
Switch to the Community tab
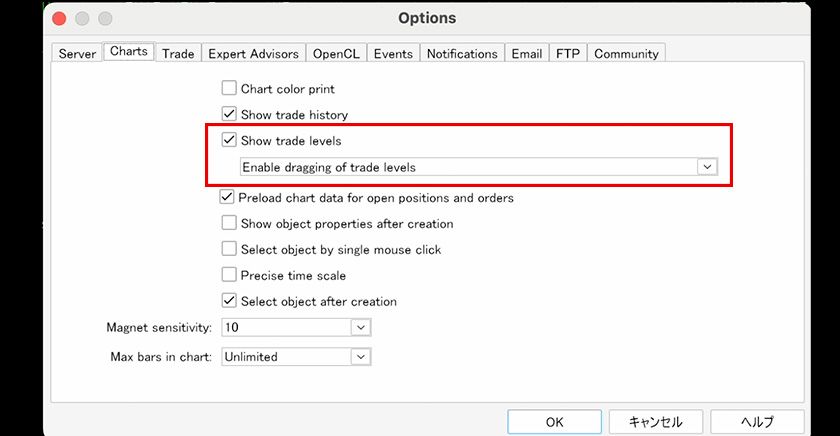[626, 54]
